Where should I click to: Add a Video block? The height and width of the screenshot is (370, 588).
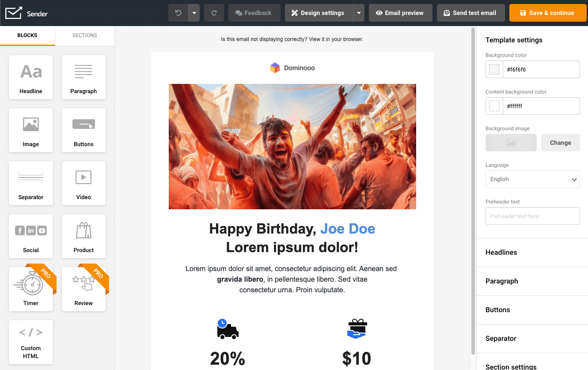(x=83, y=183)
